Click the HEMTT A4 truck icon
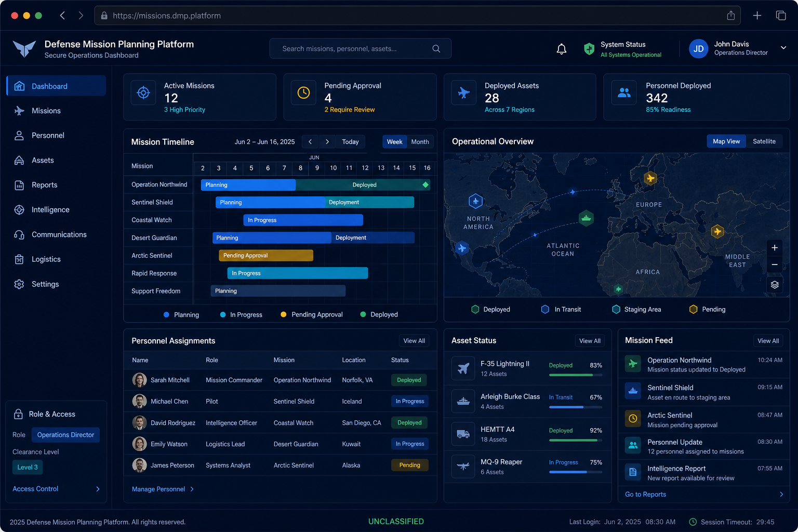 pyautogui.click(x=463, y=434)
